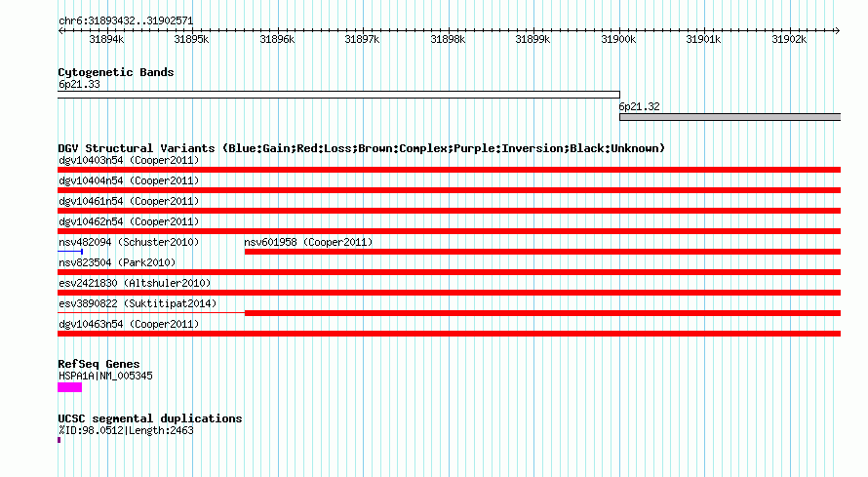Viewport: 868px width, 477px height.
Task: Open variant label nsv482094 (Schuster2010)
Action: point(129,242)
